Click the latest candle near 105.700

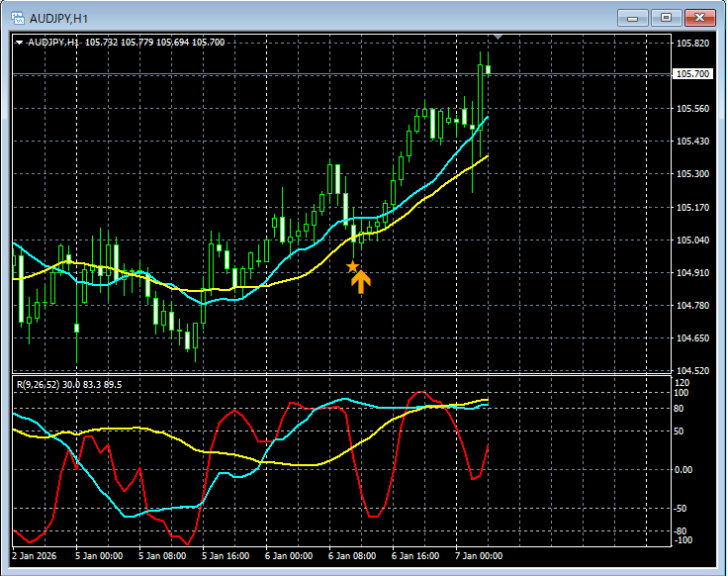[488, 69]
